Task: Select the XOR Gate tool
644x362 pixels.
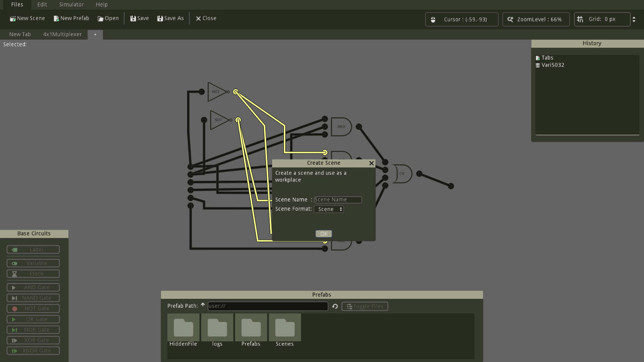Action: (x=33, y=340)
